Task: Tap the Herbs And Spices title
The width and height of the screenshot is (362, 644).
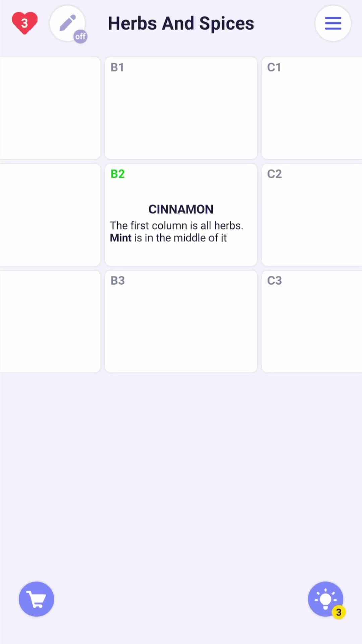Action: [181, 23]
